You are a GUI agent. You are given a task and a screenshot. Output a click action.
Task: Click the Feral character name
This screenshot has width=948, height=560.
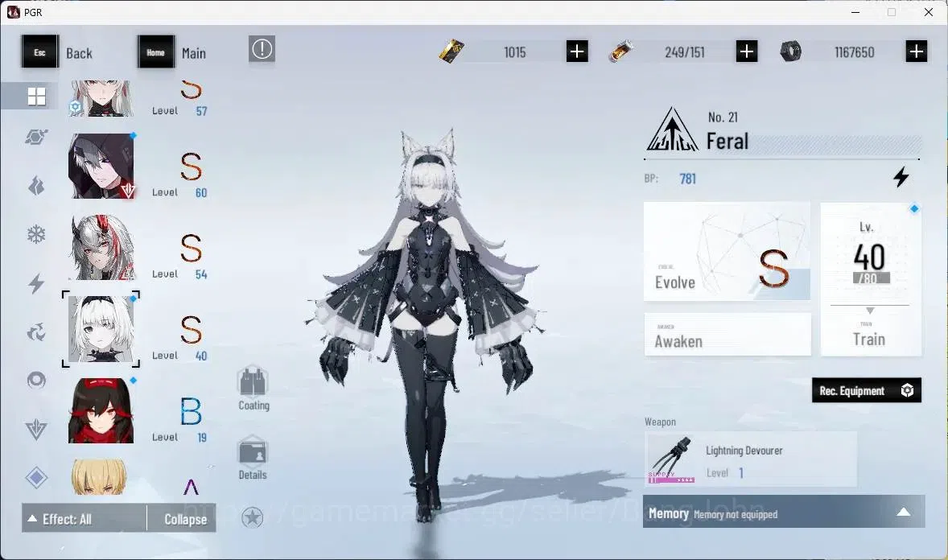point(727,142)
